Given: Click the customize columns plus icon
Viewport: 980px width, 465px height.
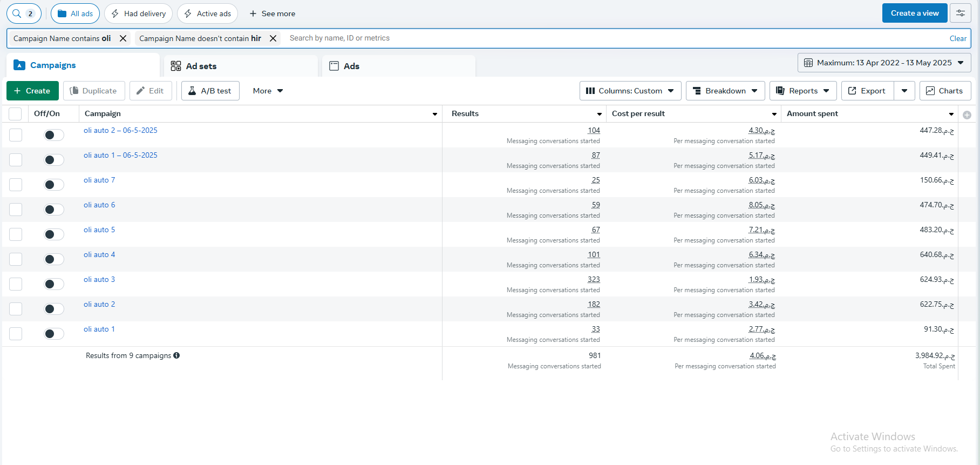Looking at the screenshot, I should [967, 114].
